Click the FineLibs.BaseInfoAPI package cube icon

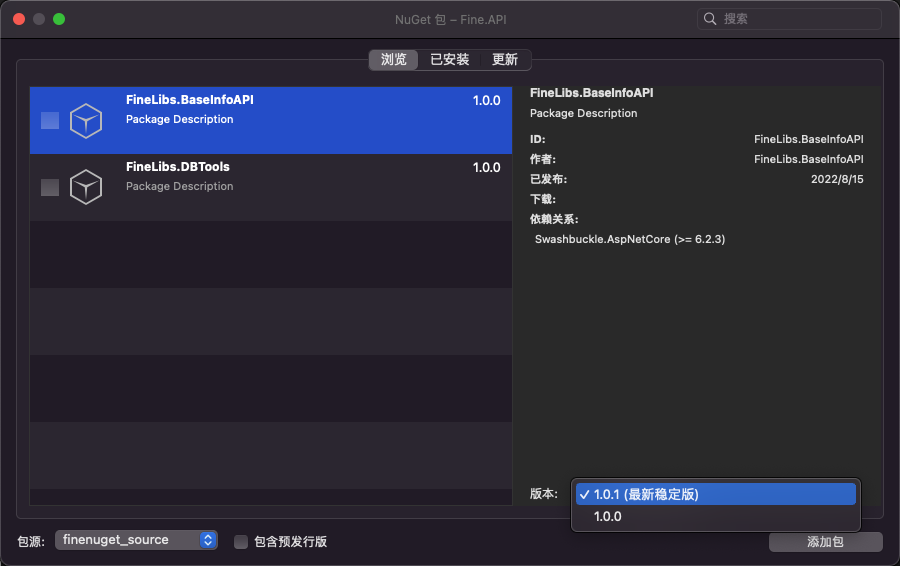point(86,121)
